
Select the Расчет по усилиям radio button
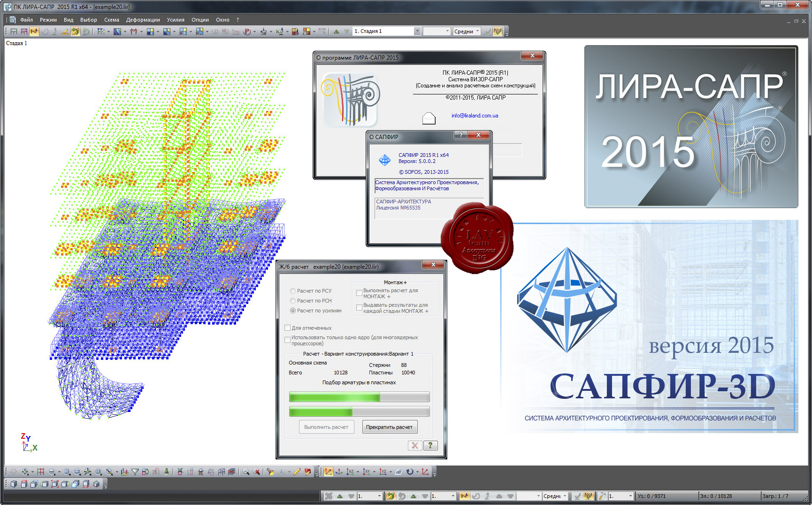293,311
